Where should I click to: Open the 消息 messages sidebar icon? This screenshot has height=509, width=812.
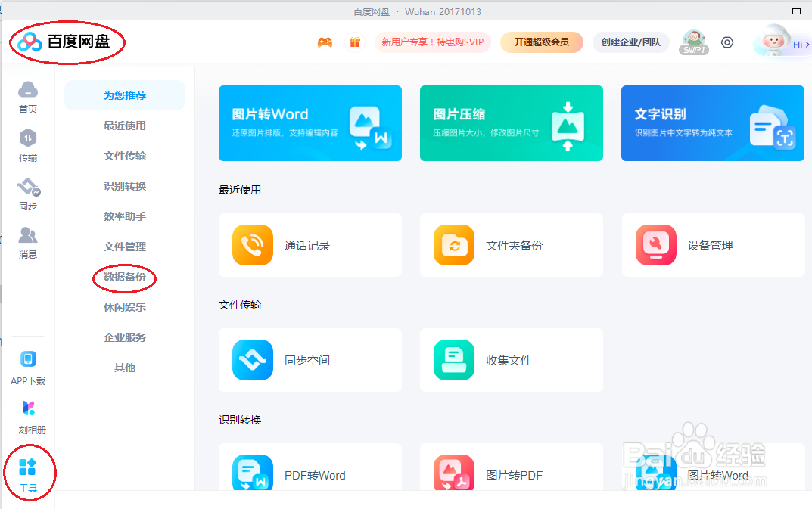[28, 235]
